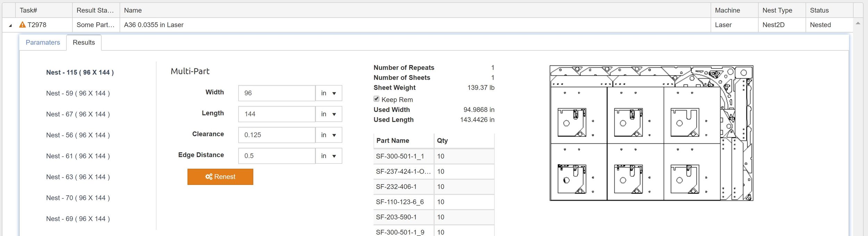
Task: Click part row SF-300-501-1_1
Action: 434,156
